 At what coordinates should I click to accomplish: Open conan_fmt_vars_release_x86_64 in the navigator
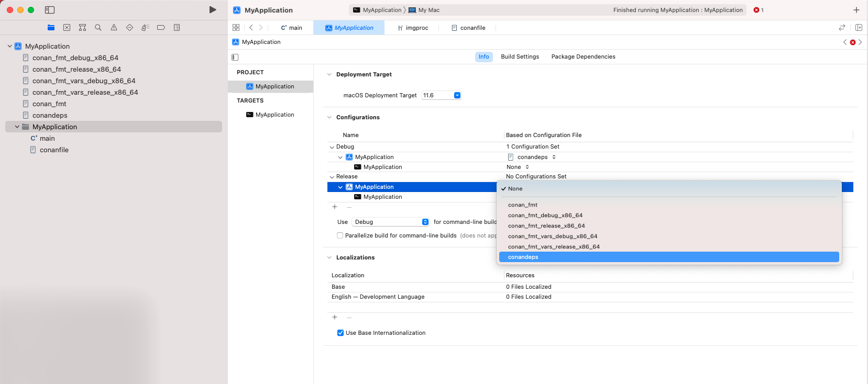tap(80, 93)
